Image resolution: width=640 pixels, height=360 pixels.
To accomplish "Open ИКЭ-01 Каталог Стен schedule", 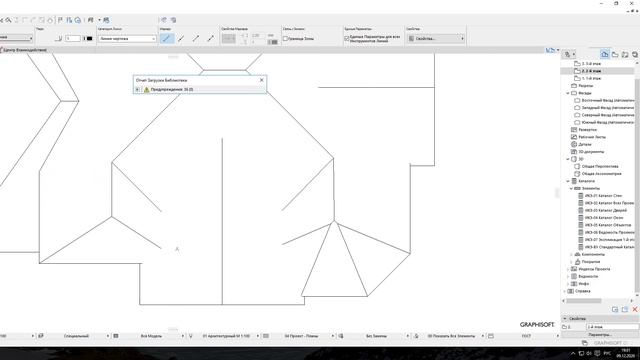I will [603, 196].
